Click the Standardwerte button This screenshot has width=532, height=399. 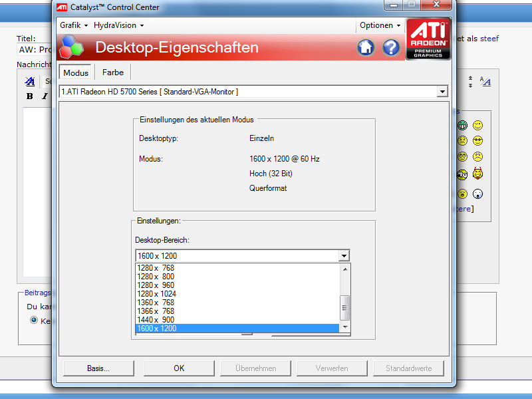point(408,368)
